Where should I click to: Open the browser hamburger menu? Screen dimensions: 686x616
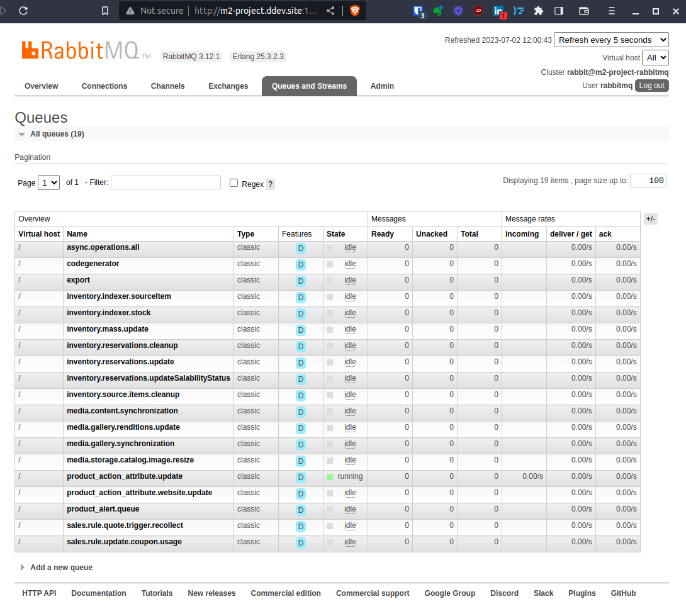pyautogui.click(x=612, y=11)
